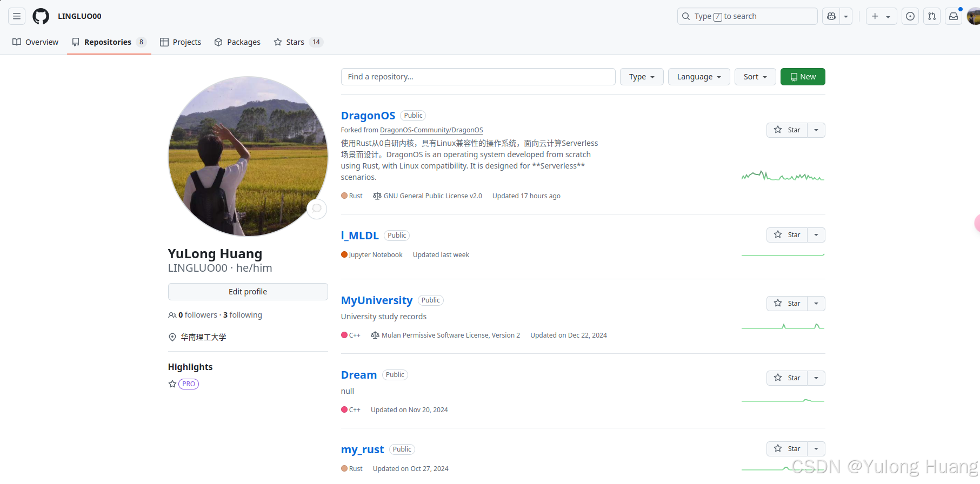Expand the Type filter dropdown
Image resolution: width=980 pixels, height=484 pixels.
tap(642, 77)
